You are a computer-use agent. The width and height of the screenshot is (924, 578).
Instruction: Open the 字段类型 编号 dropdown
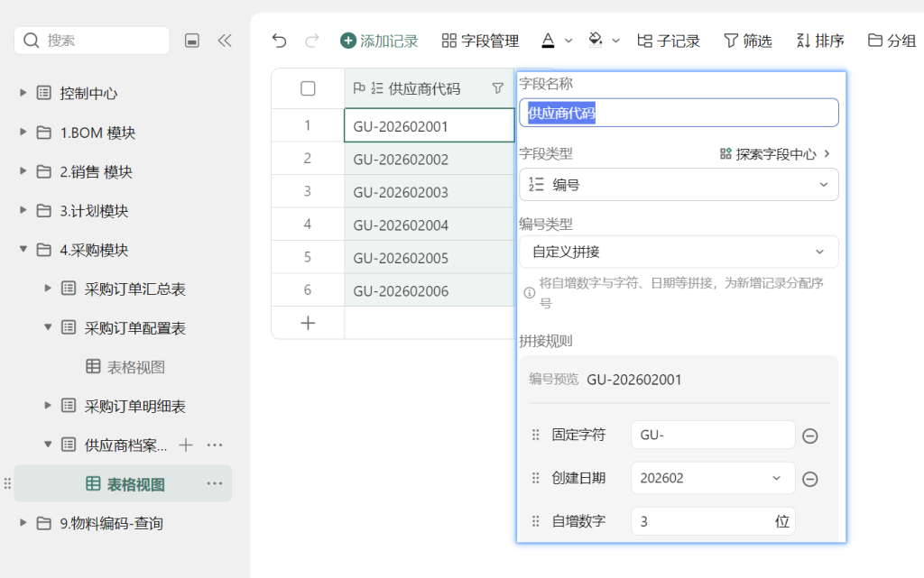(679, 185)
